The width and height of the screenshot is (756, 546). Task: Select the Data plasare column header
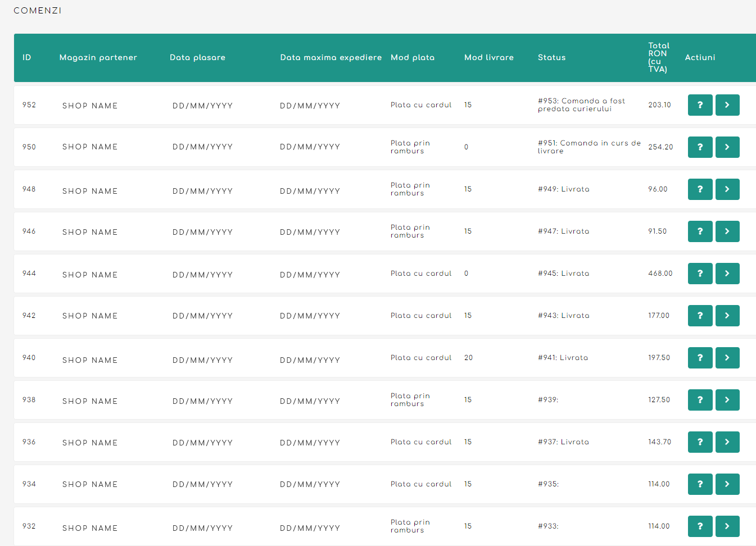pos(197,57)
